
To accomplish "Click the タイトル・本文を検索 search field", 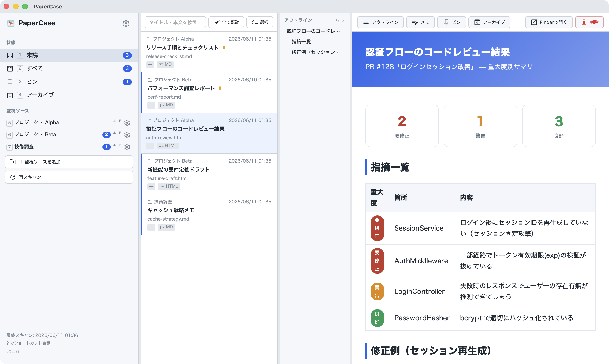I will coord(175,22).
